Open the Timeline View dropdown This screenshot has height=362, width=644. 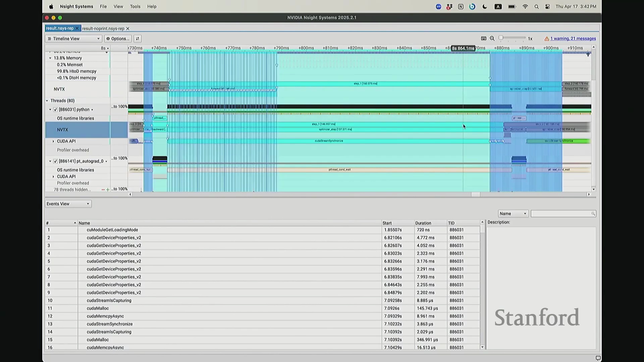point(73,39)
